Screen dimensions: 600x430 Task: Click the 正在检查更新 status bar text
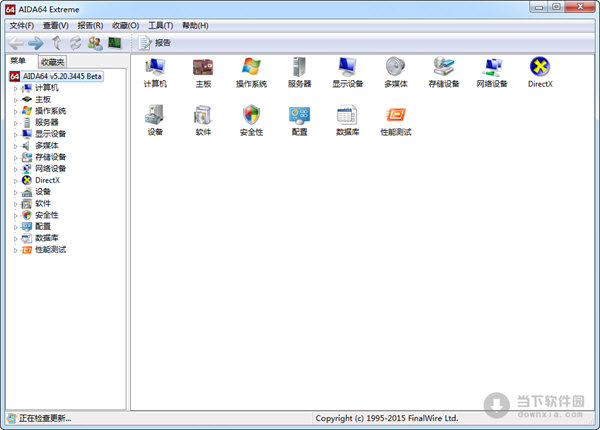45,419
